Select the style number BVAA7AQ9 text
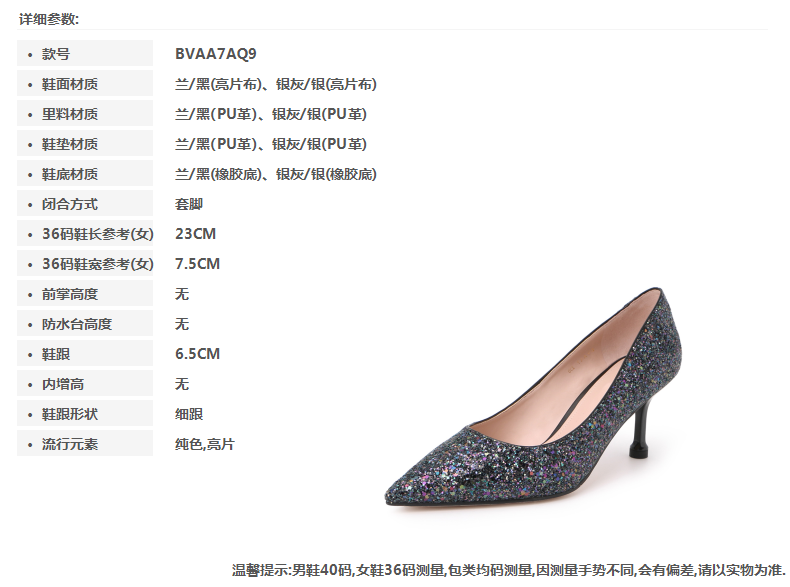 (216, 54)
